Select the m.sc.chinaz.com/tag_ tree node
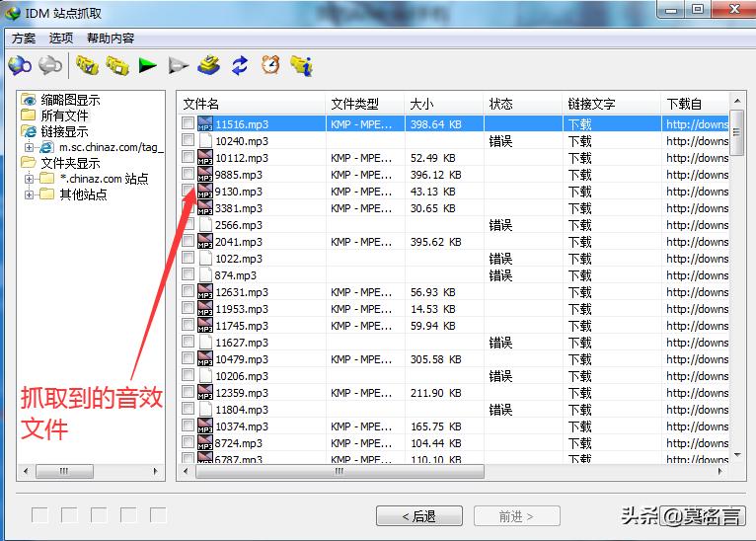This screenshot has height=541, width=756. pos(112,147)
